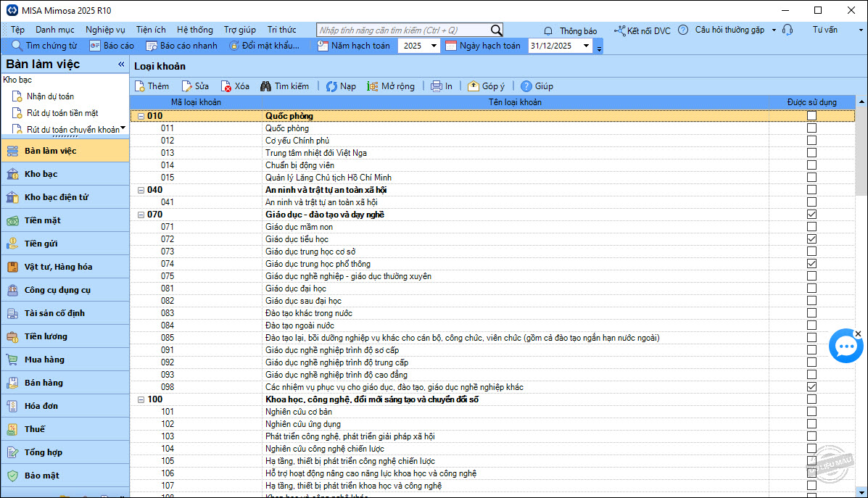Click the Kết nối DVC icon
The height and width of the screenshot is (498, 868).
pyautogui.click(x=619, y=30)
